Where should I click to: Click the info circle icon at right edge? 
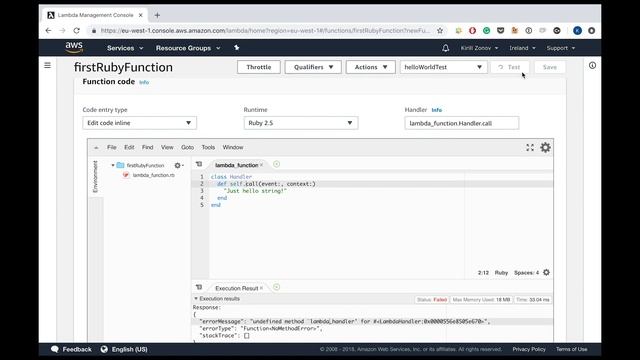click(x=592, y=65)
